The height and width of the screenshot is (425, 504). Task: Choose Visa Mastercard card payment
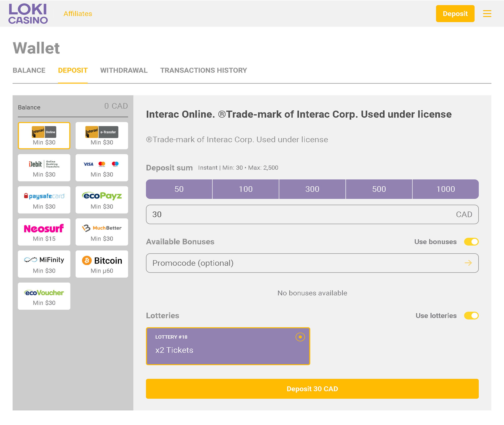(x=102, y=168)
